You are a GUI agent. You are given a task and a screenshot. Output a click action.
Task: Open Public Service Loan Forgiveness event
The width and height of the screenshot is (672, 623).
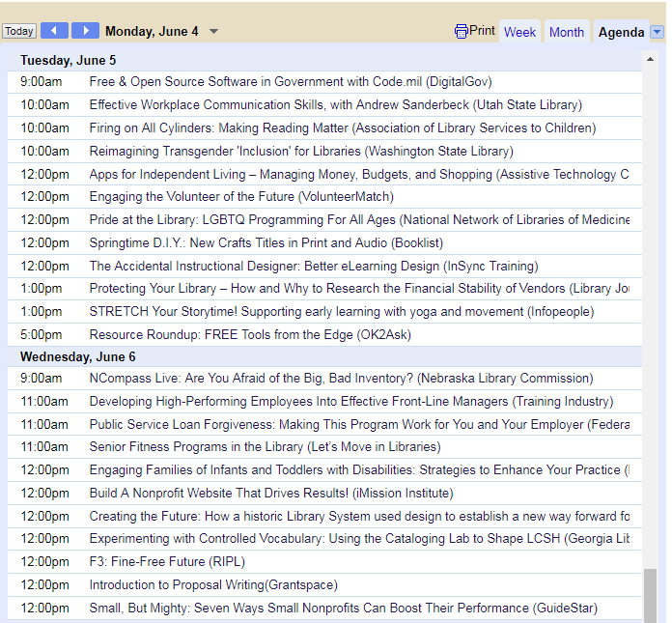[359, 424]
